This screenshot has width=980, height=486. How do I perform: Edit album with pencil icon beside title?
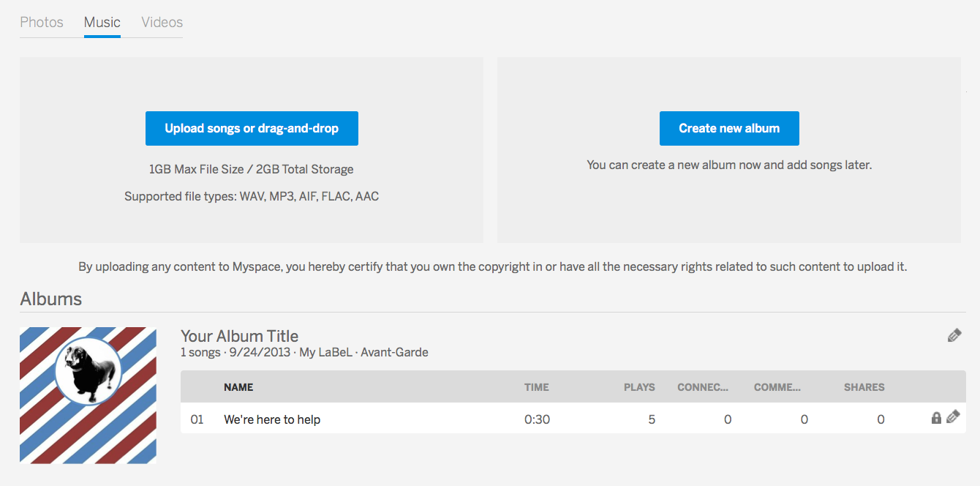(954, 336)
